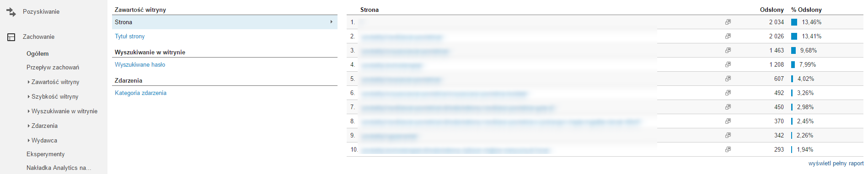
Task: Open row 1 page in new window icon
Action: 728,22
